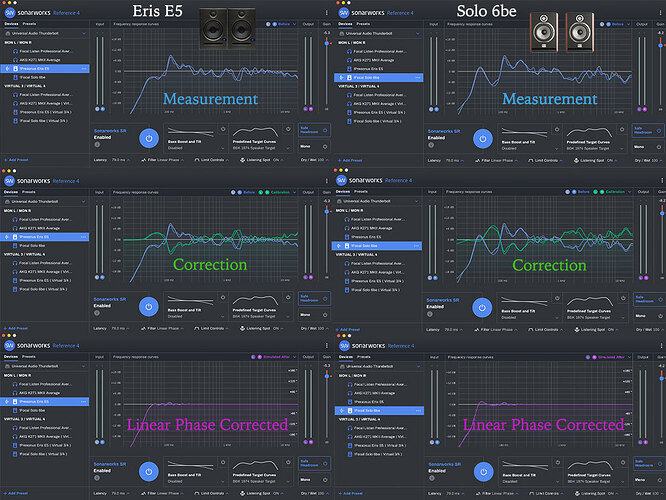Click Add Preset in Solo 6be Linear Phase window

point(350,494)
